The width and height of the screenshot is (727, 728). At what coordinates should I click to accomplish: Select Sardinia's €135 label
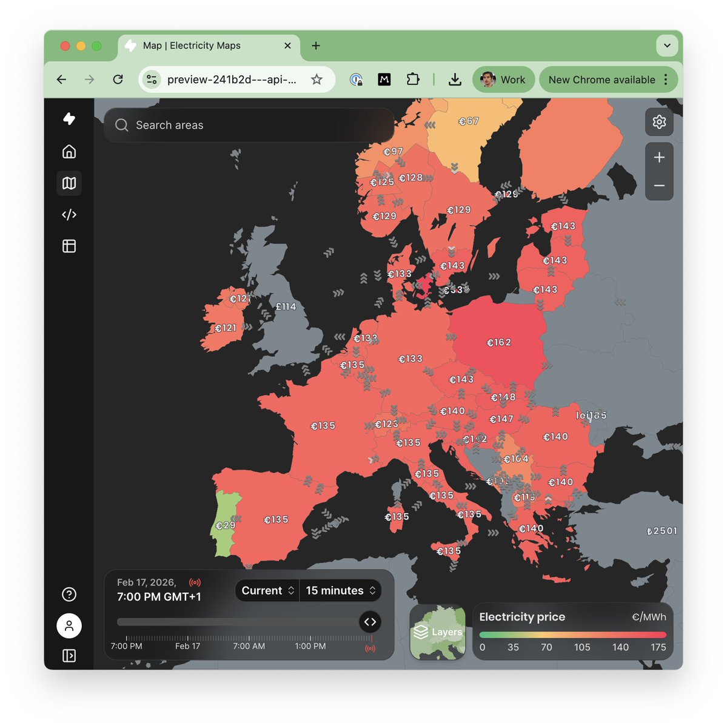point(397,517)
